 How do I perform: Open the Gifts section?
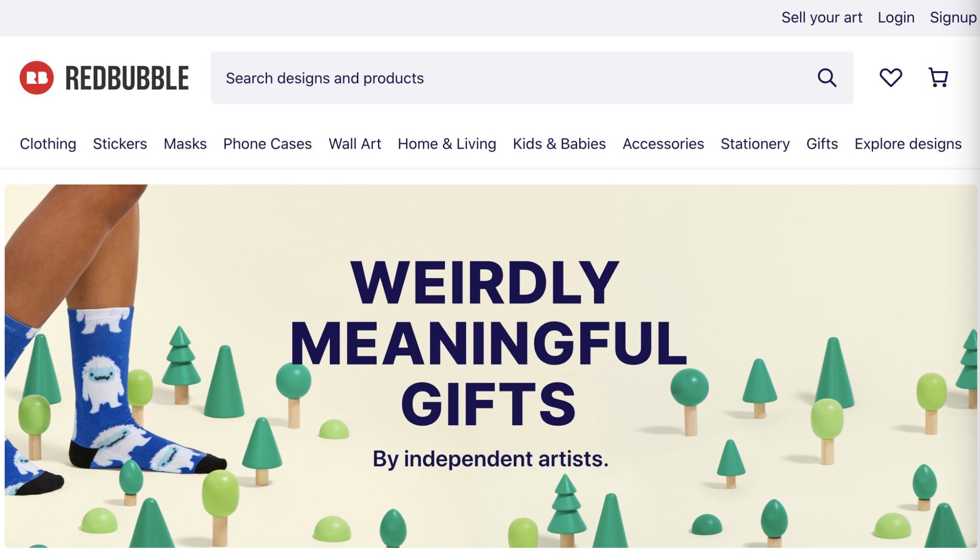tap(821, 144)
